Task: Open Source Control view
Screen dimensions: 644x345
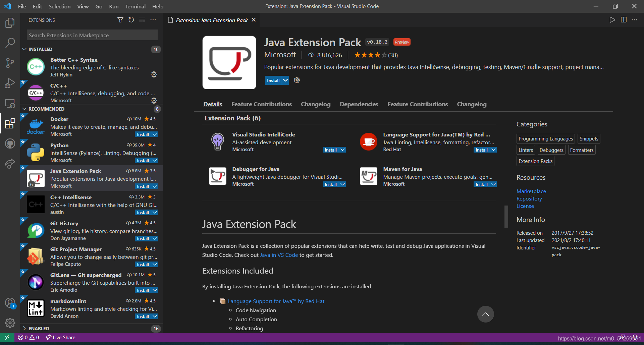Action: (x=10, y=63)
